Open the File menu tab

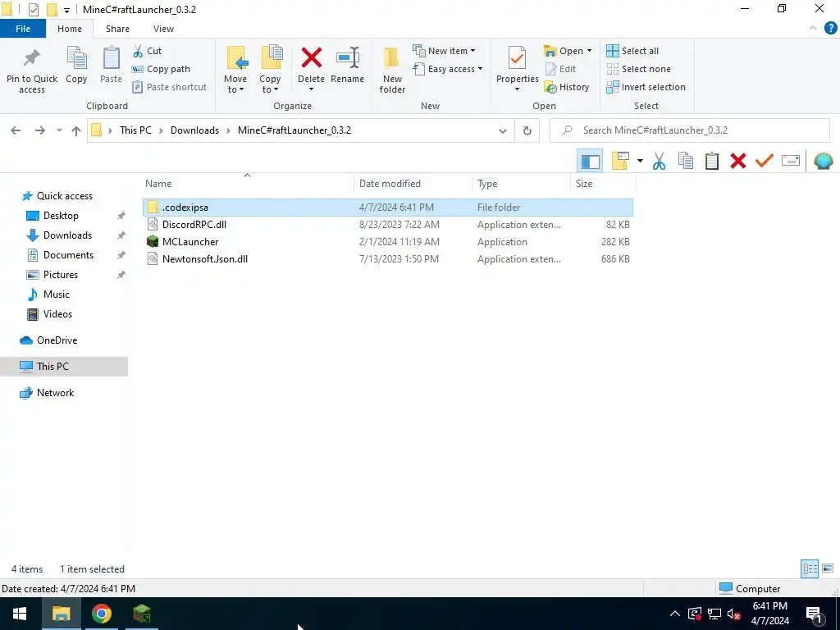(23, 29)
